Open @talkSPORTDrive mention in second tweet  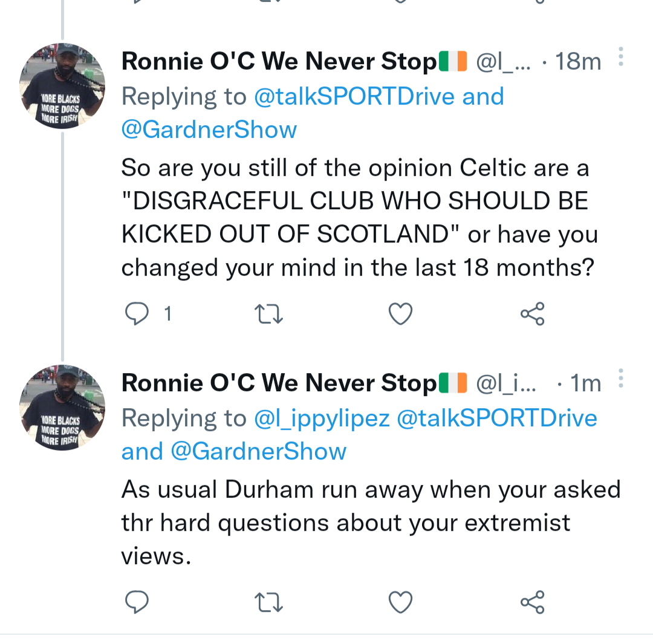coord(497,418)
